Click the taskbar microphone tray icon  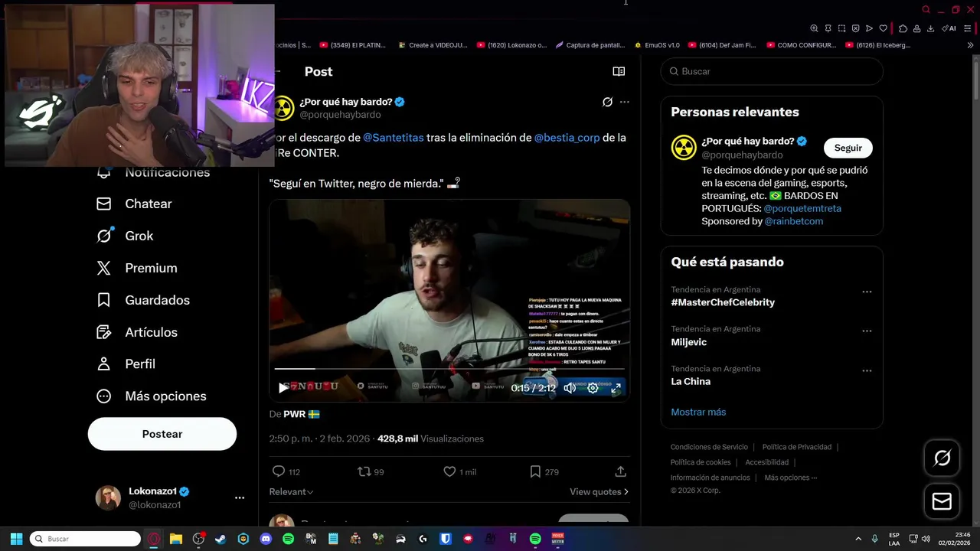point(874,539)
